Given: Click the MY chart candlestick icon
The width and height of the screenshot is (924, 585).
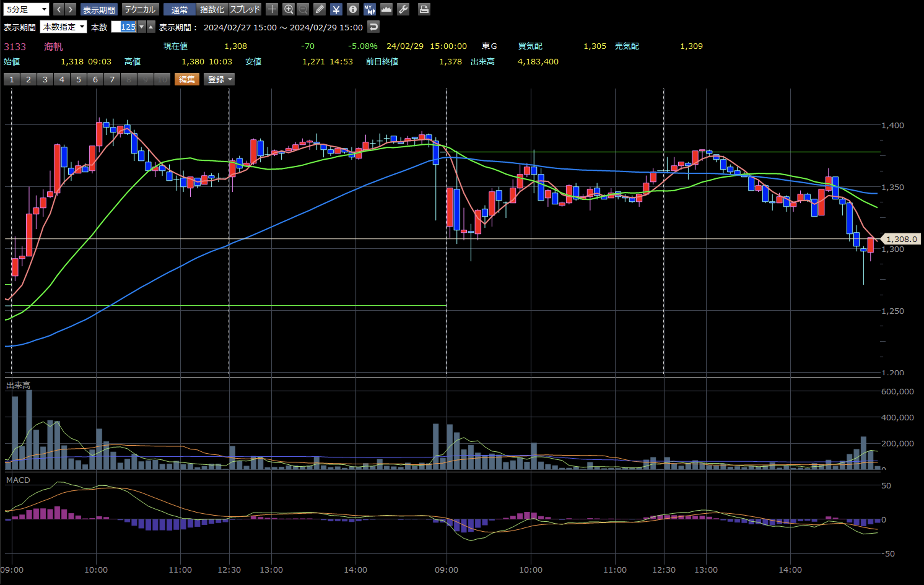Looking at the screenshot, I should coord(369,9).
